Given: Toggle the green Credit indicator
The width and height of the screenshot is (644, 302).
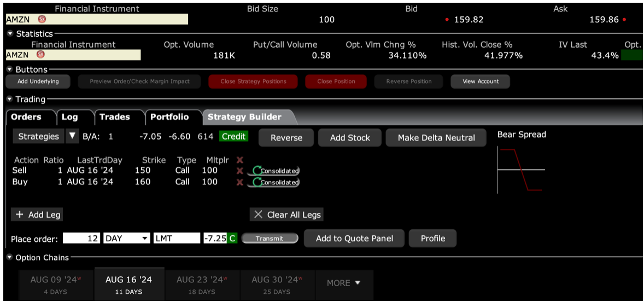Looking at the screenshot, I should click(233, 136).
